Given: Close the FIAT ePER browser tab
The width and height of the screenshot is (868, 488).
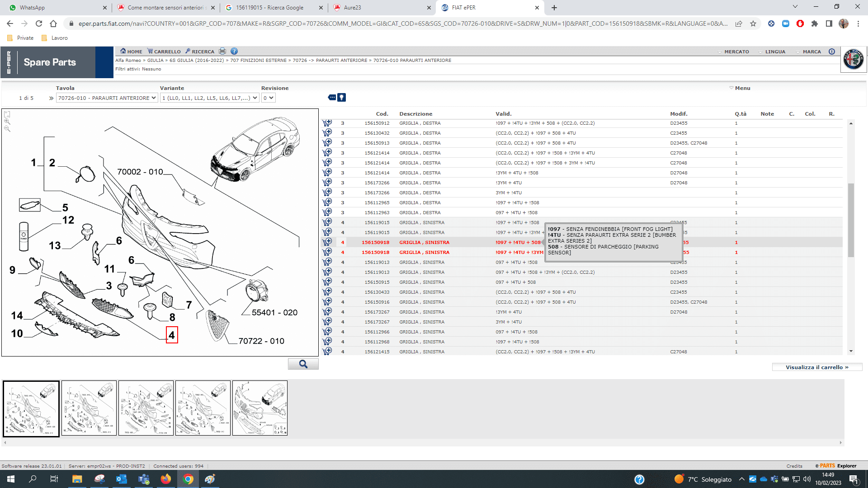Looking at the screenshot, I should (537, 8).
